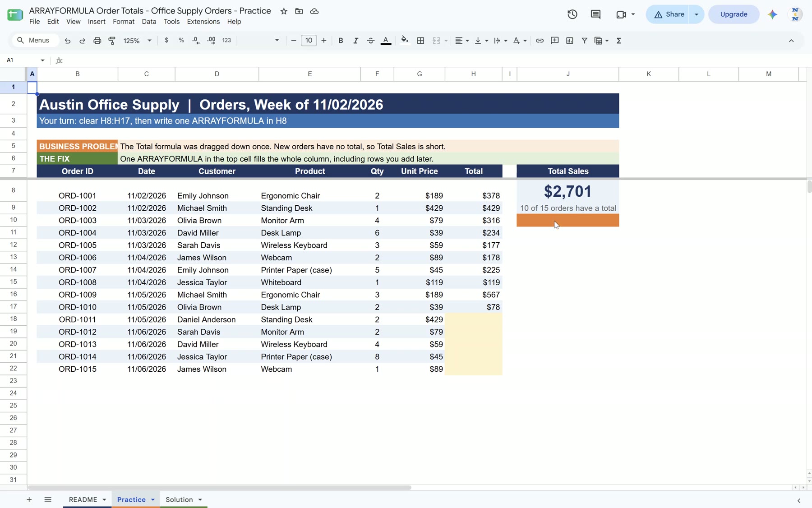Add a new sheet with plus button
This screenshot has height=508, width=812.
click(29, 499)
